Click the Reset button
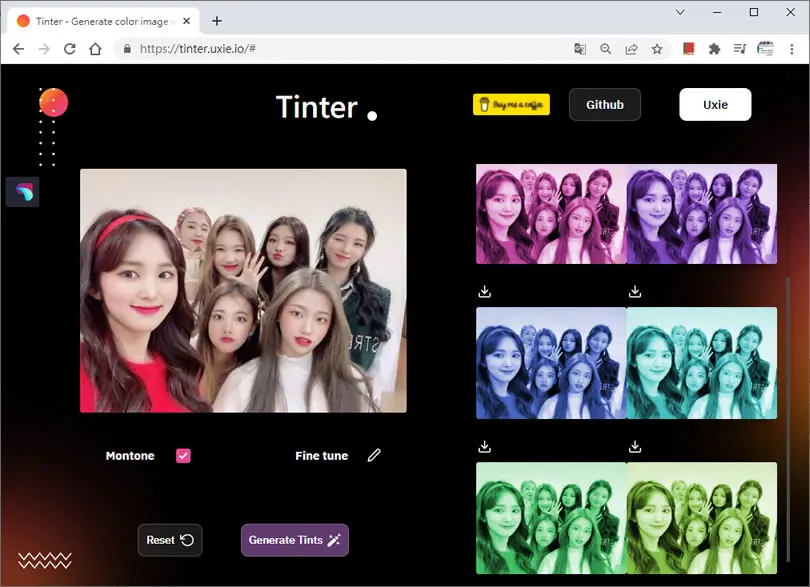The width and height of the screenshot is (810, 587). click(x=170, y=540)
